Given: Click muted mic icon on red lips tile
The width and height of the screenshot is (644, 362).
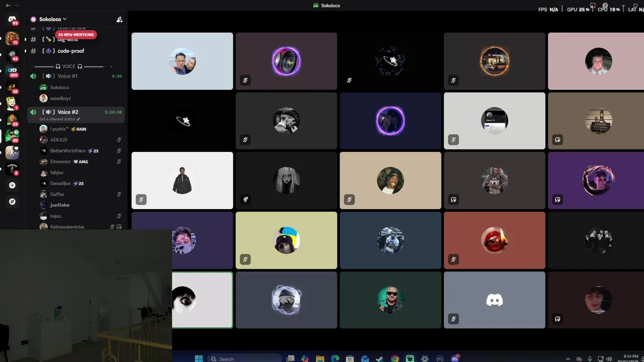Looking at the screenshot, I should [x=453, y=259].
